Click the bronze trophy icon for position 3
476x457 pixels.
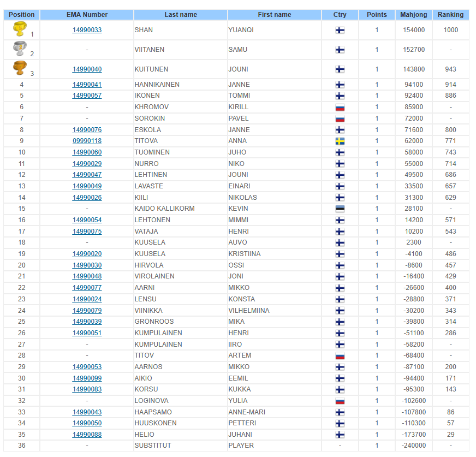20,68
